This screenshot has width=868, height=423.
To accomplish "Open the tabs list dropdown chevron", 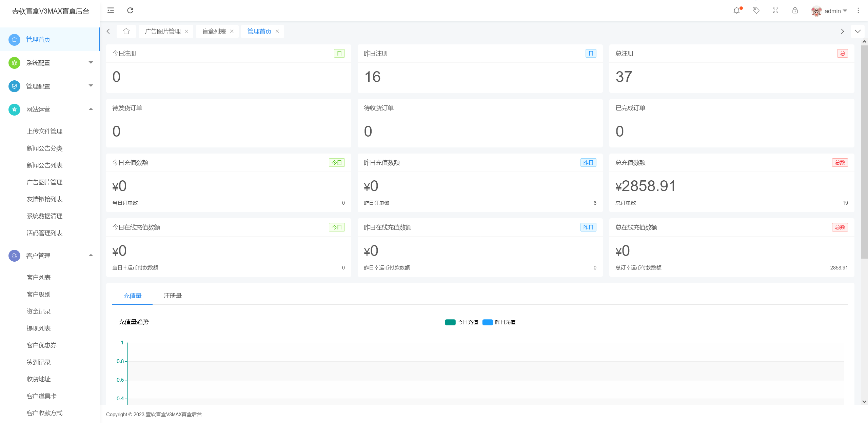I will [x=857, y=32].
